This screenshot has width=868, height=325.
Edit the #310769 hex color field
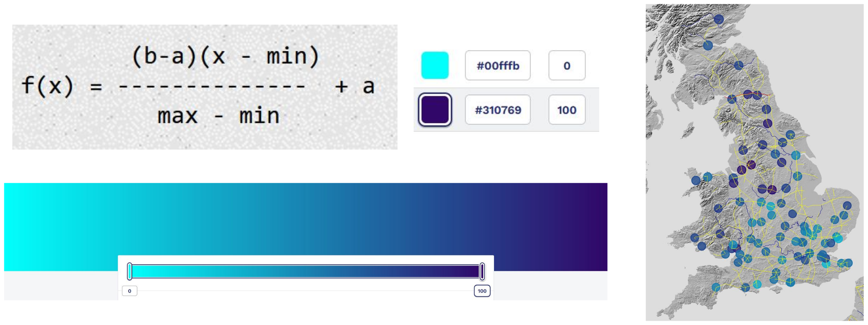coord(498,110)
